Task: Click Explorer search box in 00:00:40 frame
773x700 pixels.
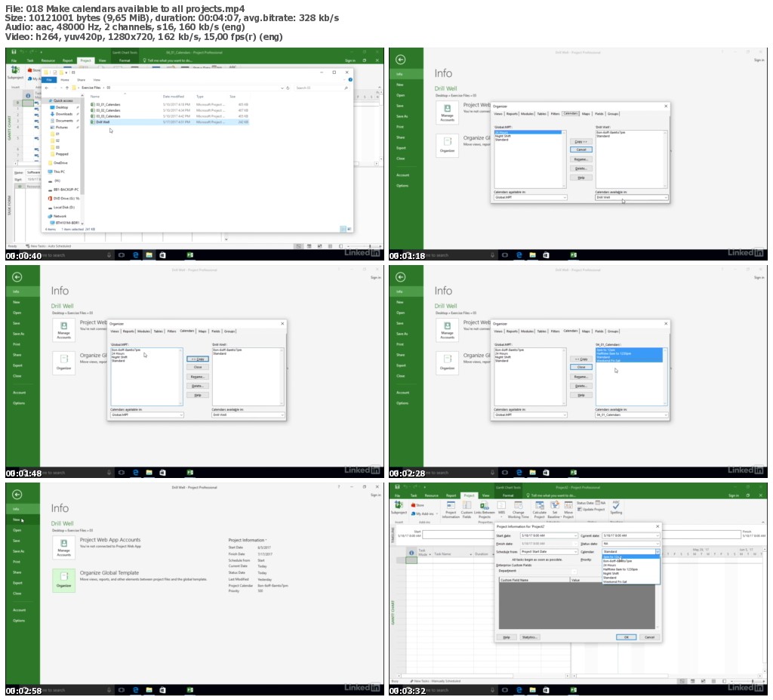Action: [x=322, y=88]
